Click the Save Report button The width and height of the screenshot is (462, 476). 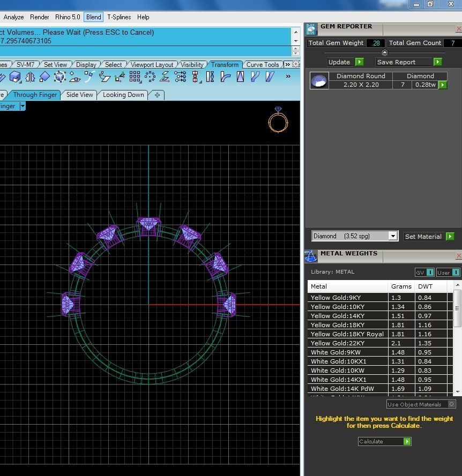click(409, 62)
